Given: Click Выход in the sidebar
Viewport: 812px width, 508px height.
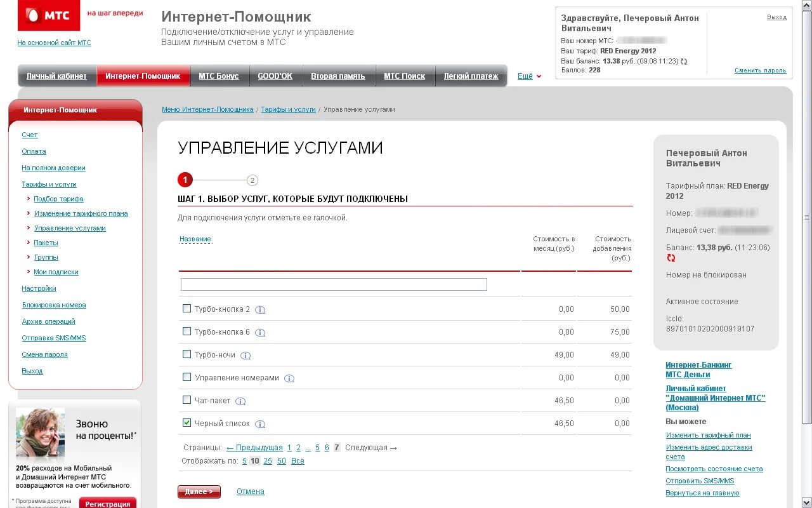Looking at the screenshot, I should click(32, 371).
